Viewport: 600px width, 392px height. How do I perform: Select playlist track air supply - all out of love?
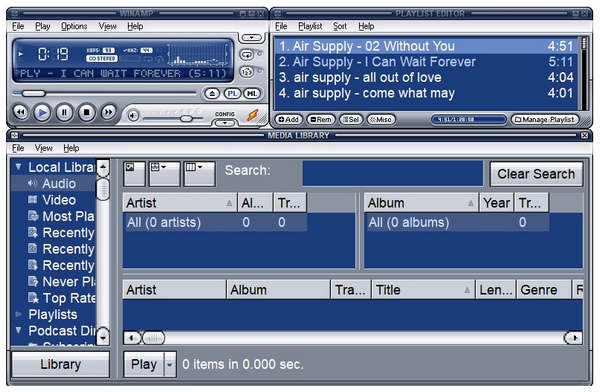pyautogui.click(x=426, y=78)
